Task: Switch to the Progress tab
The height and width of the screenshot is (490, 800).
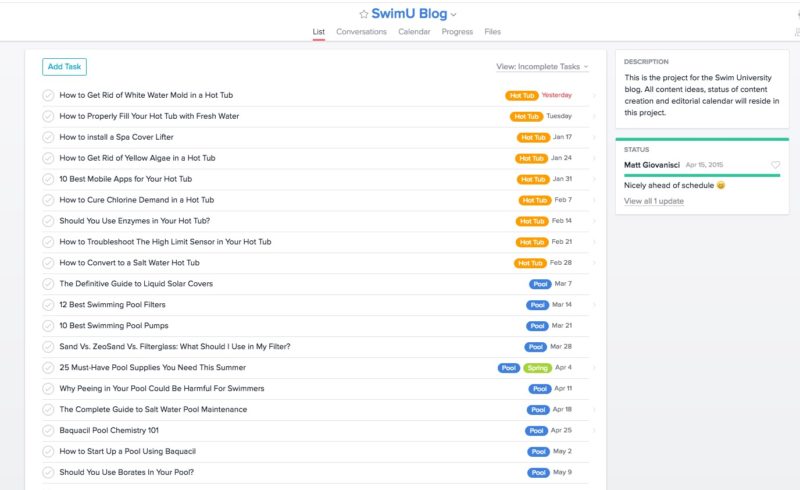Action: point(457,32)
